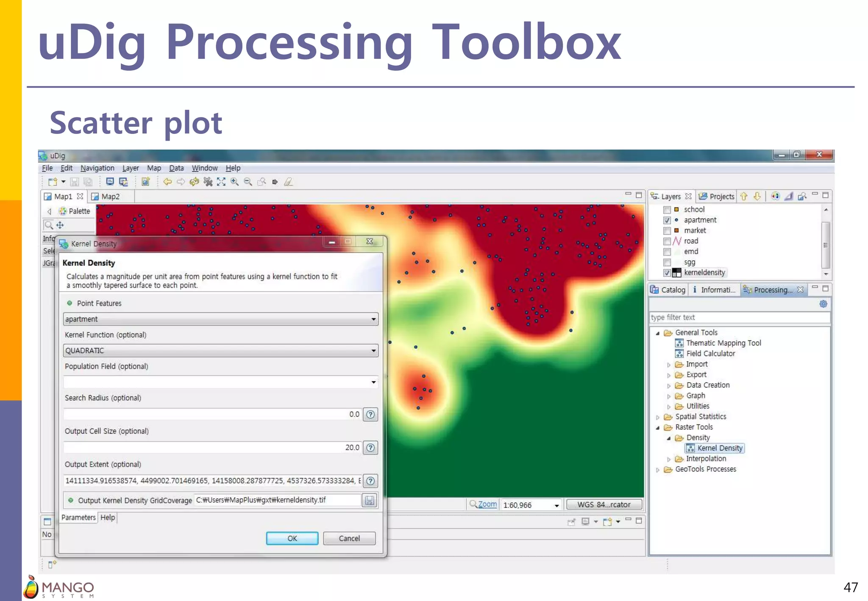Click Cancel in Kernel Density dialog
Screen dimensions: 868x601
click(349, 538)
